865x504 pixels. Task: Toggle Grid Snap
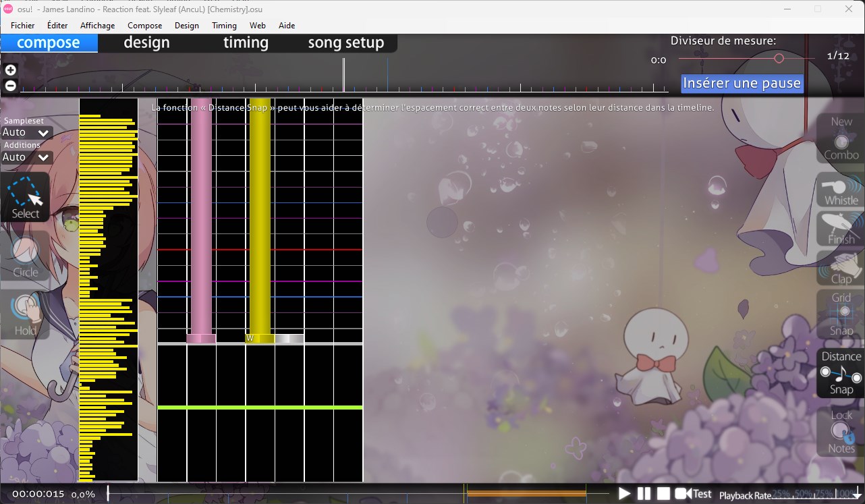coord(841,314)
